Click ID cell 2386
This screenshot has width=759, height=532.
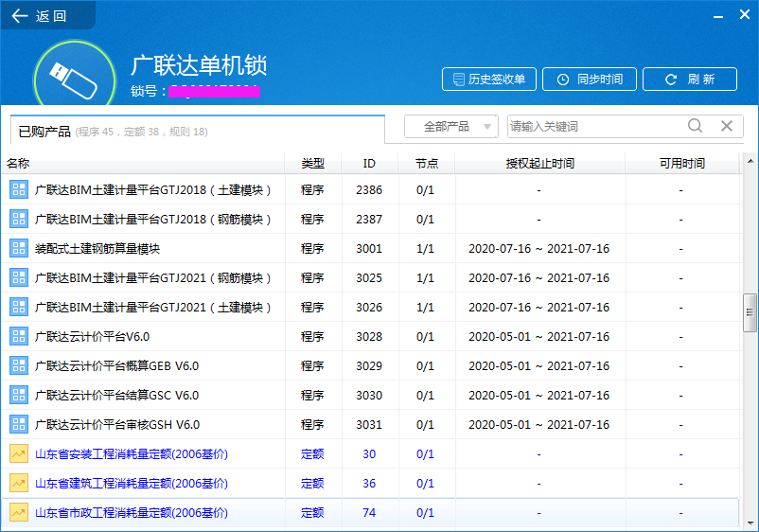click(369, 190)
